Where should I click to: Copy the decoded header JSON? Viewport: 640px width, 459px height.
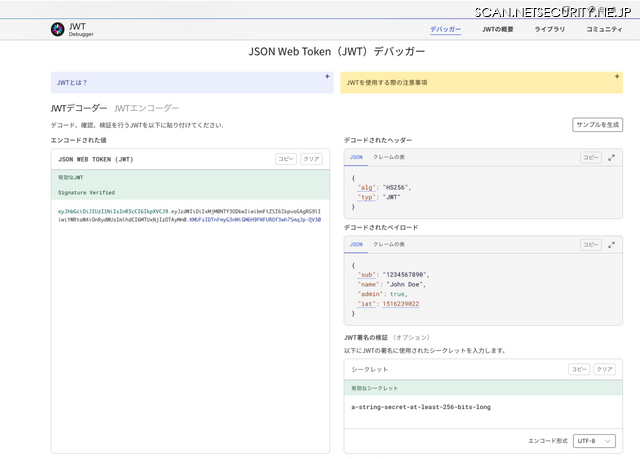click(590, 158)
